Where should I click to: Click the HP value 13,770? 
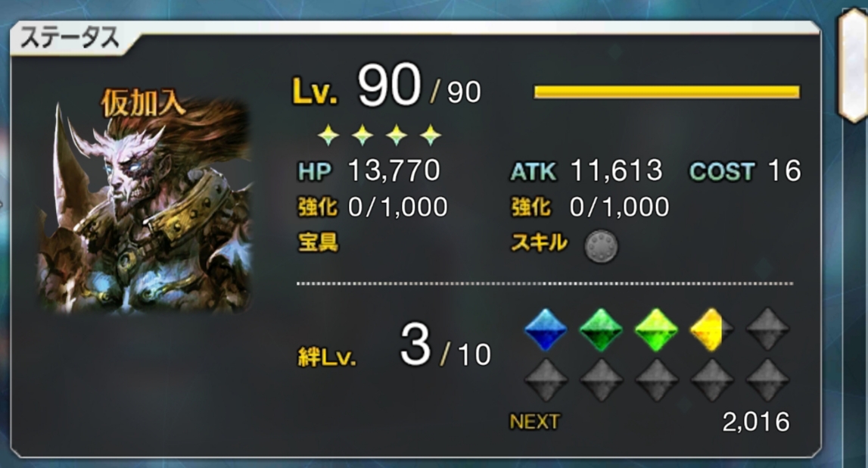pyautogui.click(x=394, y=170)
